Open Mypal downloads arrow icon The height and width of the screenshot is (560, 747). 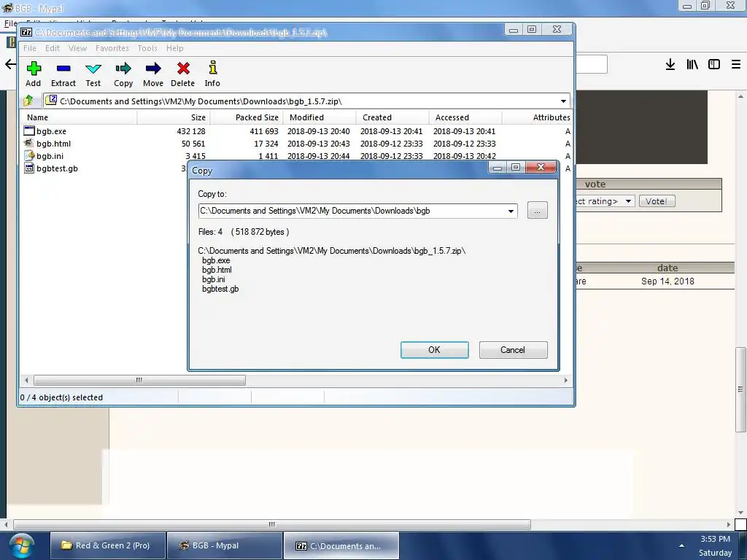pyautogui.click(x=670, y=64)
